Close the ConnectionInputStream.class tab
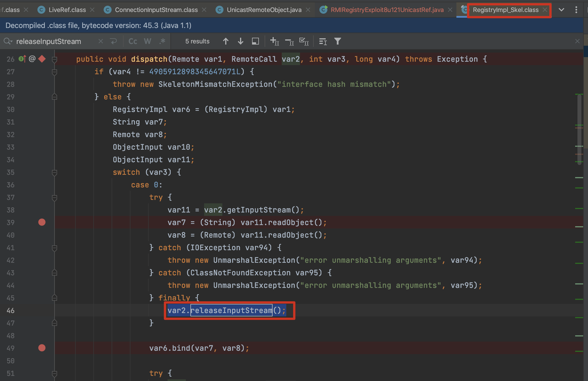The image size is (588, 381). [204, 10]
